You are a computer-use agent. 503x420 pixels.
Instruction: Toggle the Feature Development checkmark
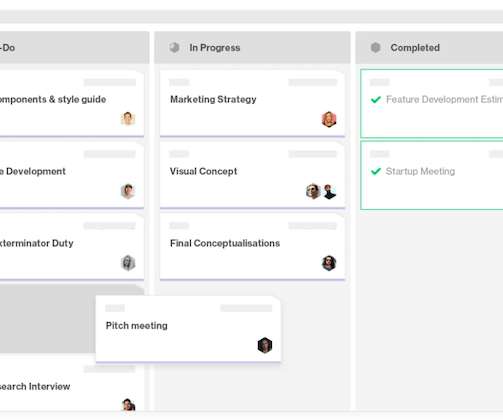pyautogui.click(x=376, y=99)
